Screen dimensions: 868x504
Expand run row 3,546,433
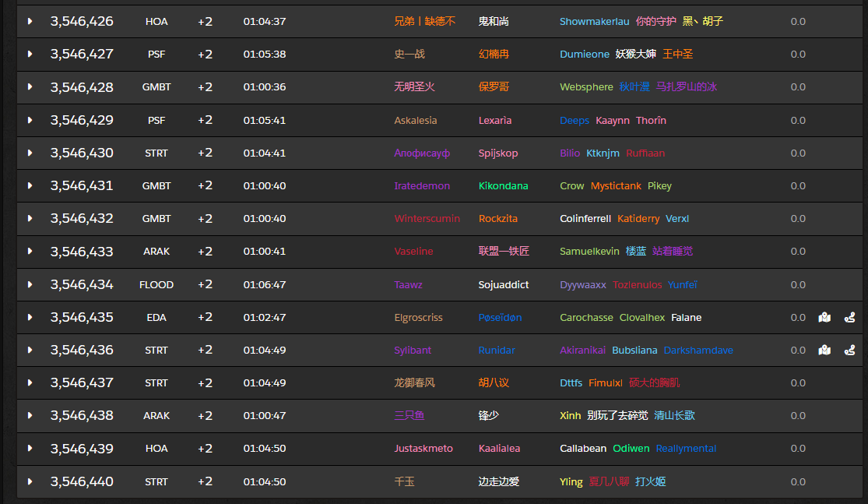[x=30, y=252]
